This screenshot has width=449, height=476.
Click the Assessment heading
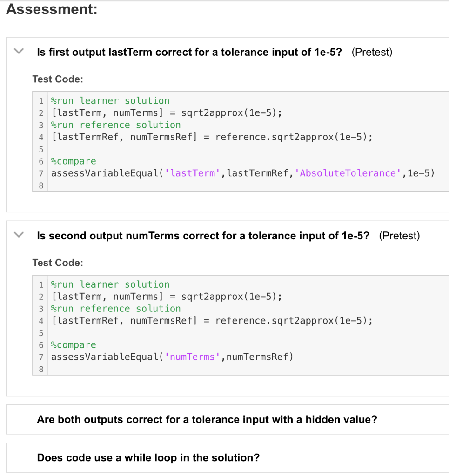(x=52, y=9)
